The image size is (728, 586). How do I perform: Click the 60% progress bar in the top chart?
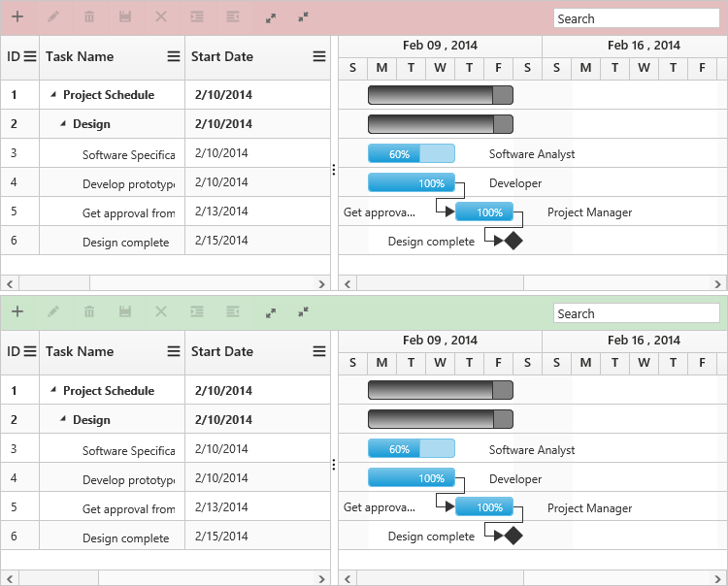[411, 153]
